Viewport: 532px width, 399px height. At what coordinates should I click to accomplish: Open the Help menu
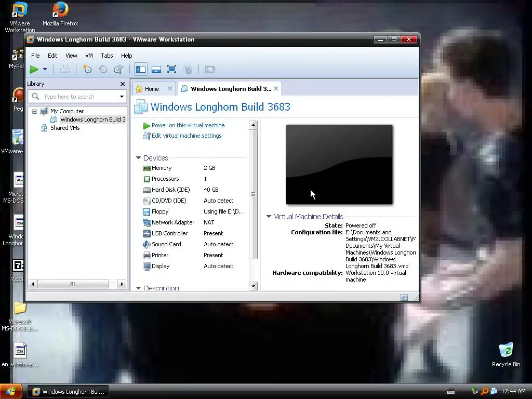click(127, 56)
